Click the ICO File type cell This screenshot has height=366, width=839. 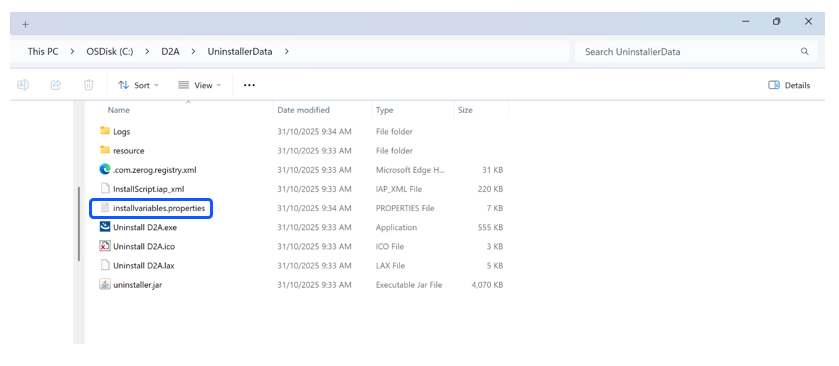390,247
